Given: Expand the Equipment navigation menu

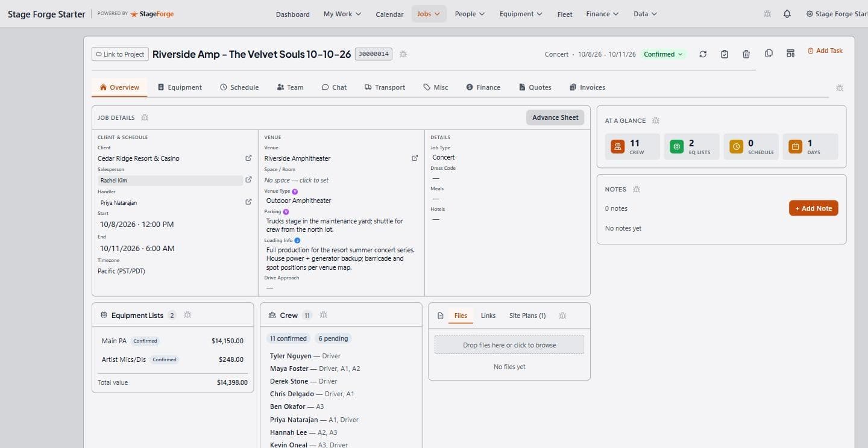Looking at the screenshot, I should [521, 14].
